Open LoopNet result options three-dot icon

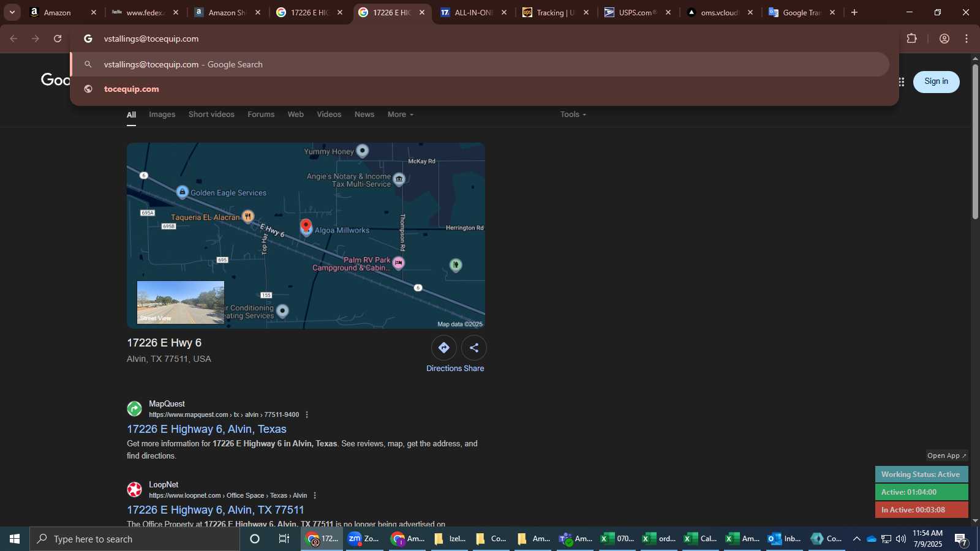(x=315, y=496)
